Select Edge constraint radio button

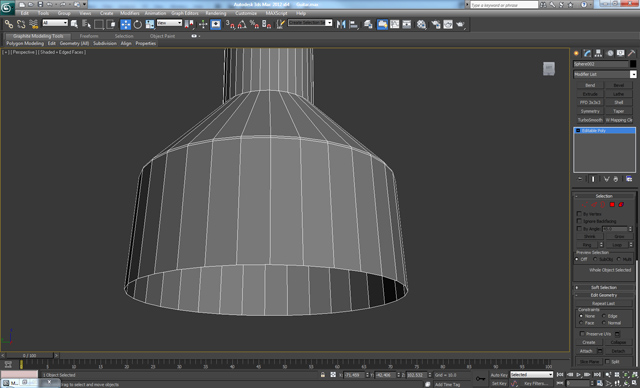pyautogui.click(x=604, y=316)
